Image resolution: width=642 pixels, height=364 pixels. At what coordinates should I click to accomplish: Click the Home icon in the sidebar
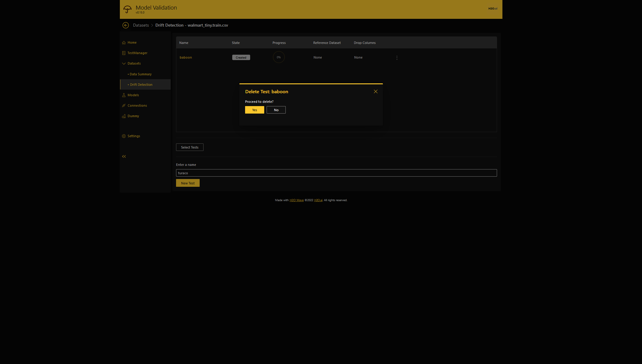(124, 43)
